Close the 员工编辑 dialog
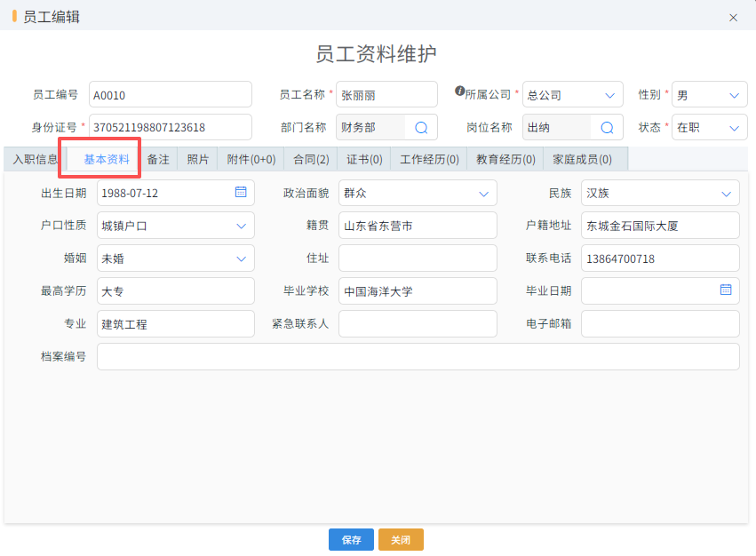This screenshot has width=756, height=556. coord(733,18)
